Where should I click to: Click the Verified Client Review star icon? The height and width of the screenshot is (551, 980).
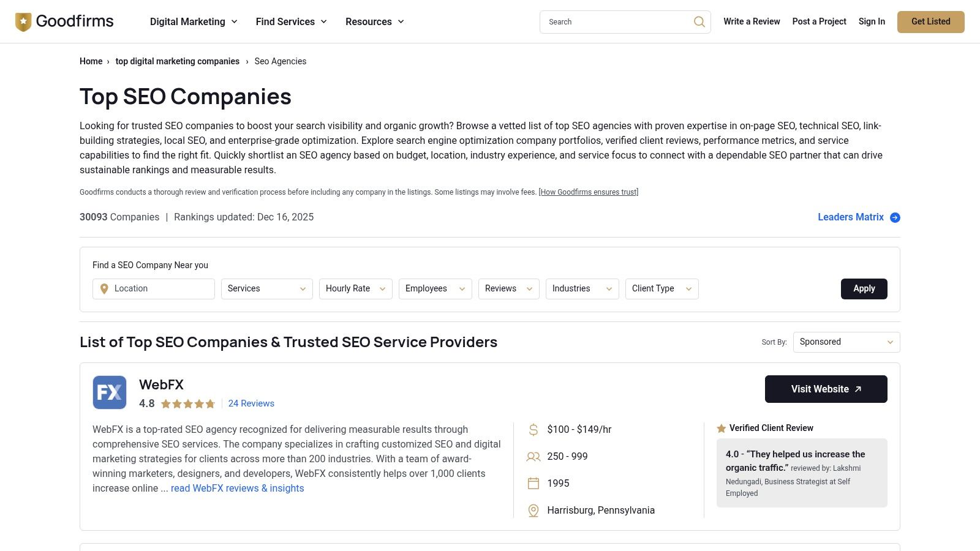pos(722,429)
